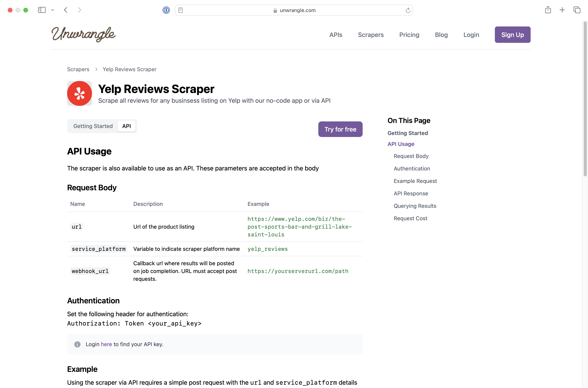Jump to API Response section link
The width and height of the screenshot is (588, 388).
coord(411,193)
